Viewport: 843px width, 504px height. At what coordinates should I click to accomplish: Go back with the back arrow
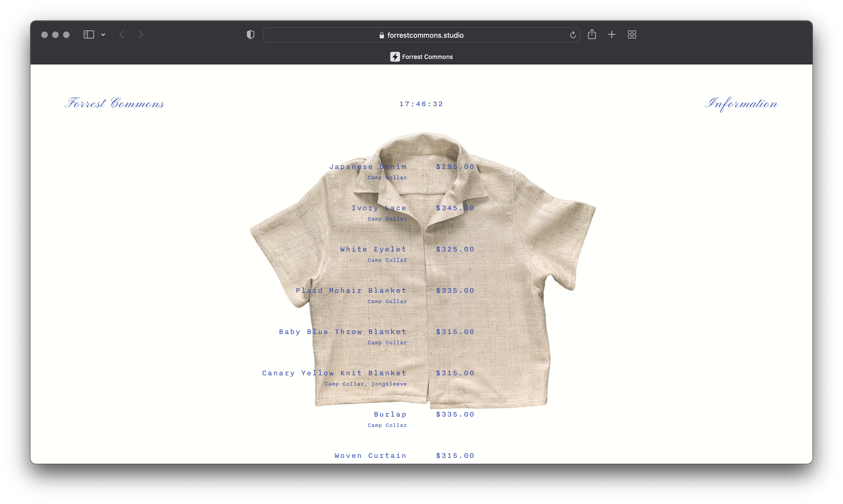[122, 35]
